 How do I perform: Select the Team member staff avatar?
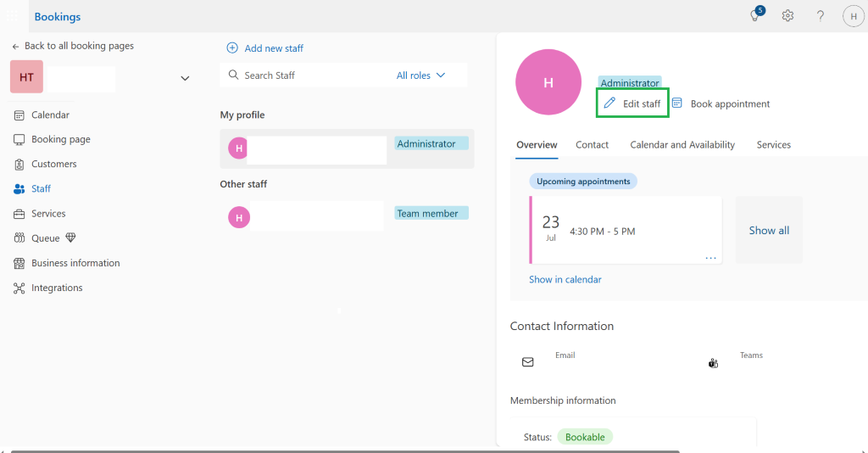[x=238, y=217]
